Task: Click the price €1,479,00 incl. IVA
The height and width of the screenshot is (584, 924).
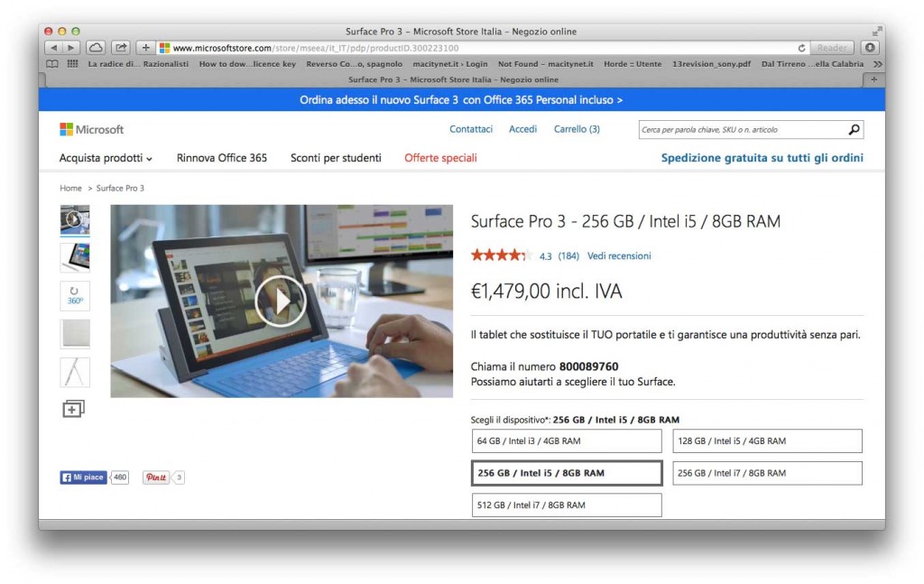Action: coord(546,292)
